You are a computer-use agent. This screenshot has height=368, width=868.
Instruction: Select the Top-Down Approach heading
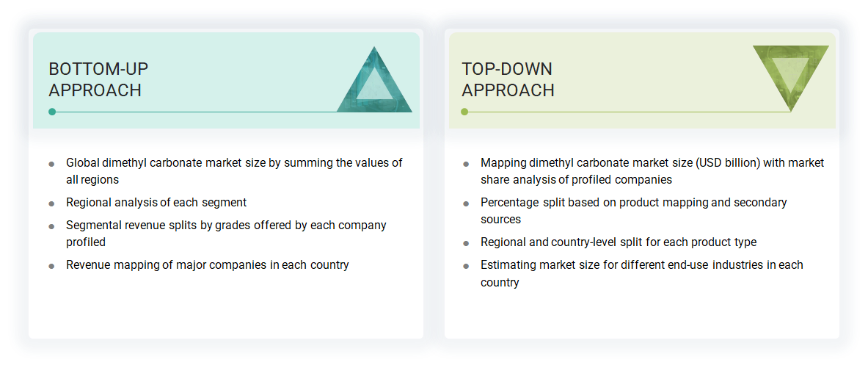[508, 79]
